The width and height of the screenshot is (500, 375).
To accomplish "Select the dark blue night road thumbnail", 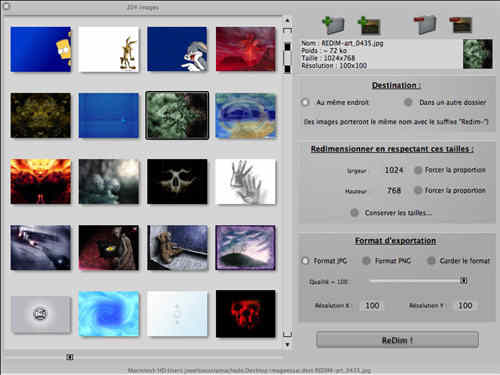I will [41, 247].
